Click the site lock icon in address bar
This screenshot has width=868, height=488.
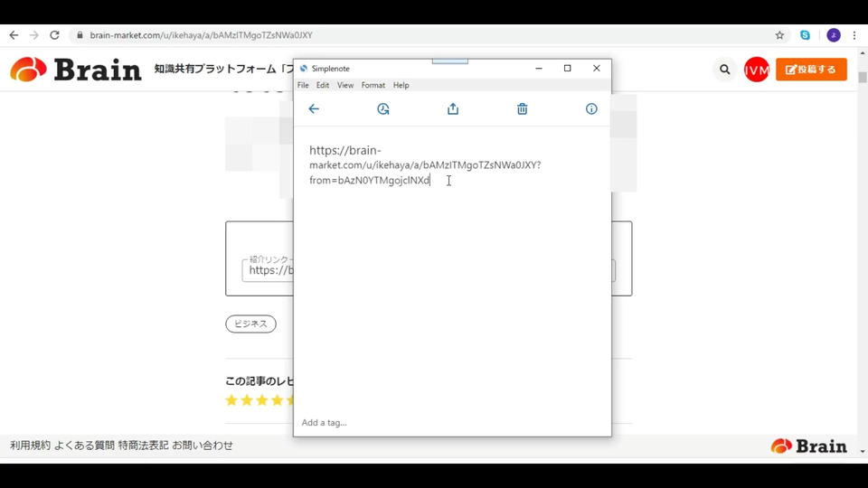click(80, 35)
